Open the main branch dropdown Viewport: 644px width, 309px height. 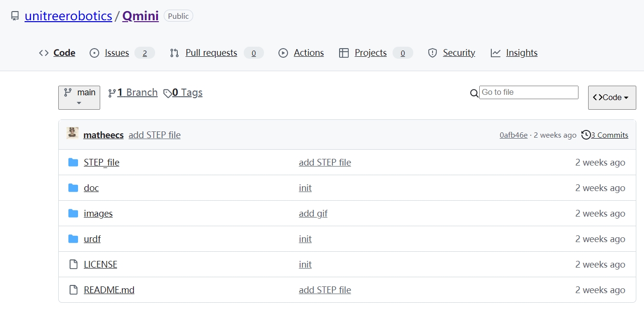(x=79, y=97)
